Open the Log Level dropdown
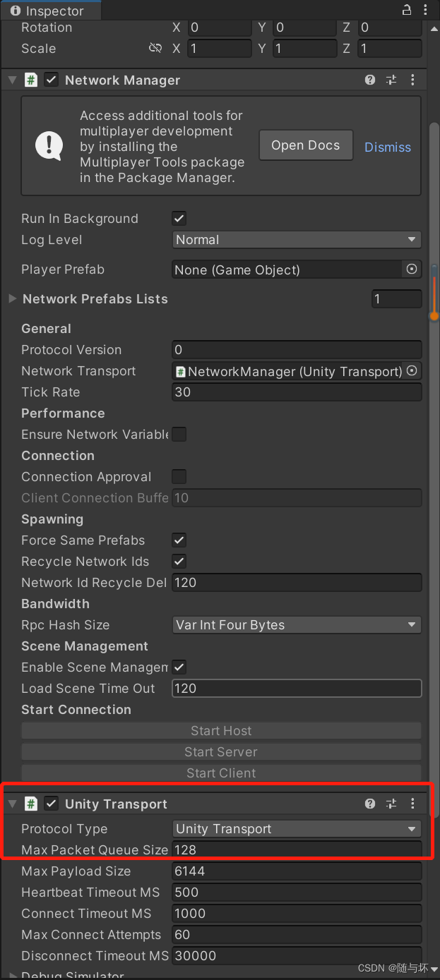The width and height of the screenshot is (440, 980). [296, 240]
